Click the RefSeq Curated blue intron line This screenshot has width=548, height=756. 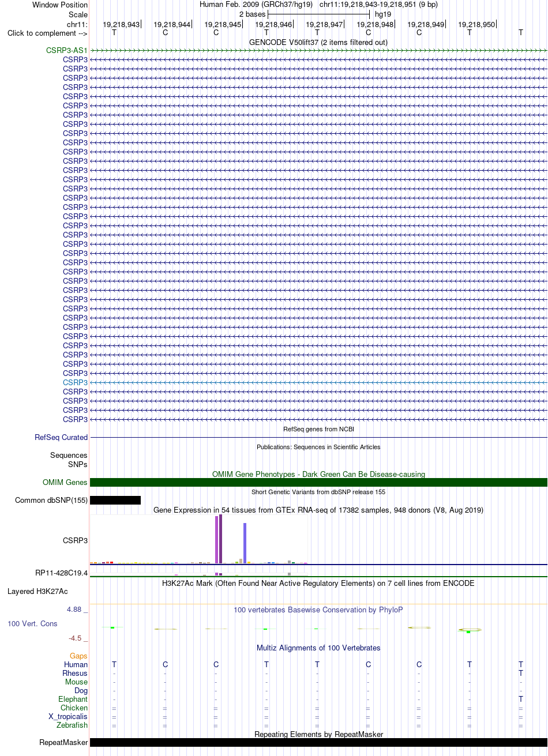pos(318,438)
